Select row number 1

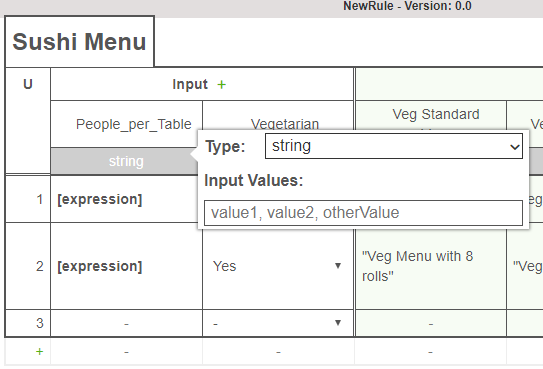point(39,199)
